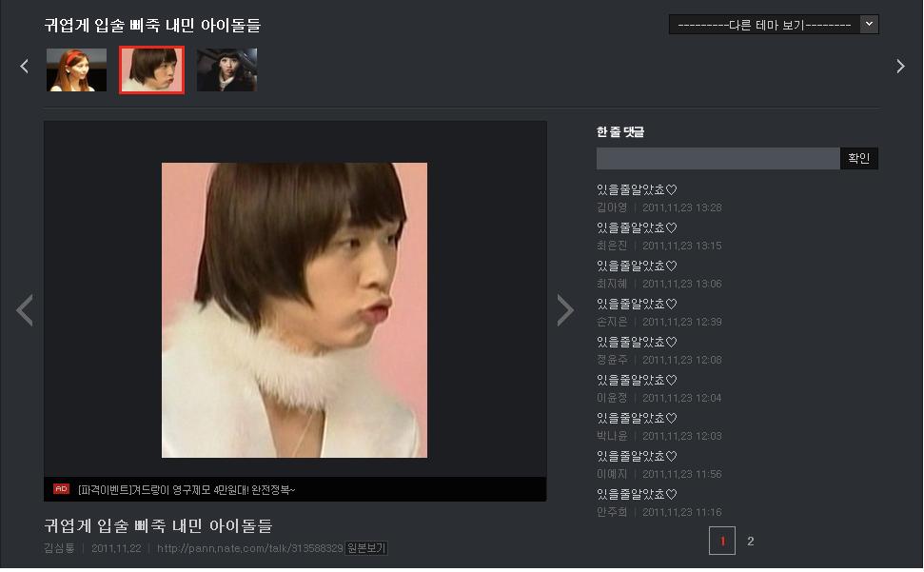Viewport: 924px width, 572px height.
Task: Click the timestamp 2011.11.23 12:39
Action: pyautogui.click(x=681, y=322)
